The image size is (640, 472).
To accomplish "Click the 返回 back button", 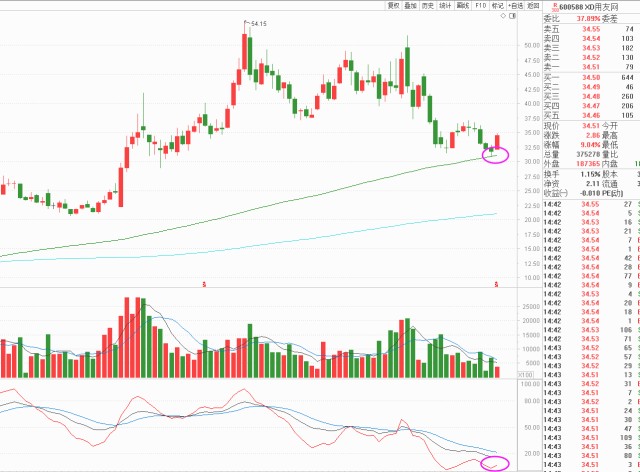I will coord(535,5).
